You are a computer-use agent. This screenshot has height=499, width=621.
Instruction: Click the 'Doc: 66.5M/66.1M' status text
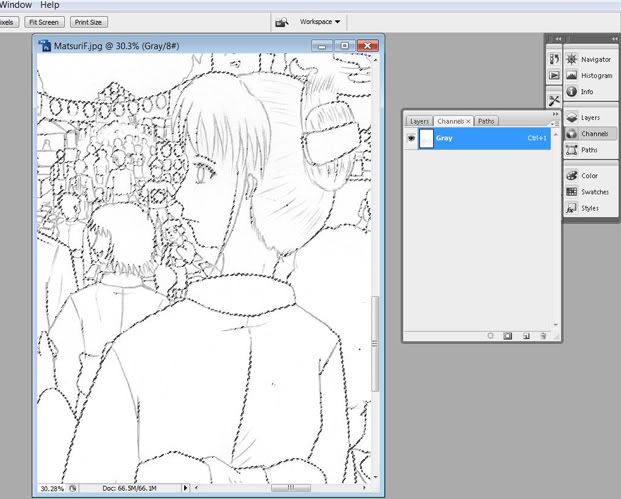tap(129, 488)
